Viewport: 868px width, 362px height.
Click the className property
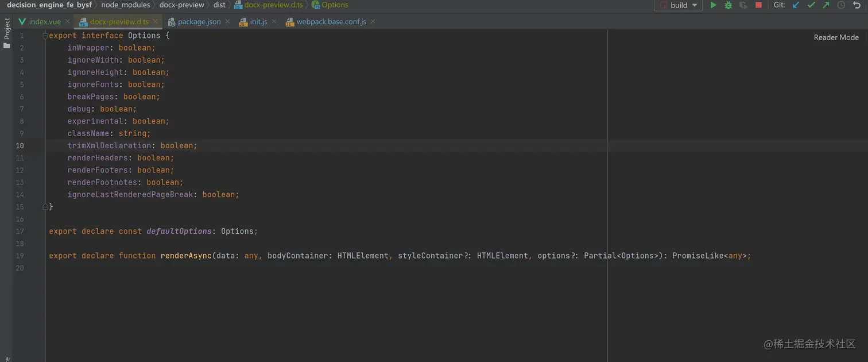(x=88, y=134)
